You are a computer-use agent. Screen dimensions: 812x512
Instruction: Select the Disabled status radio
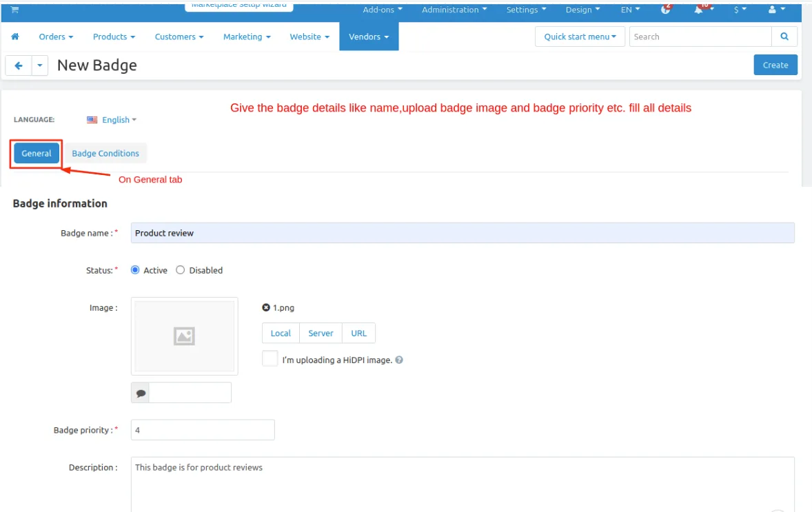180,270
